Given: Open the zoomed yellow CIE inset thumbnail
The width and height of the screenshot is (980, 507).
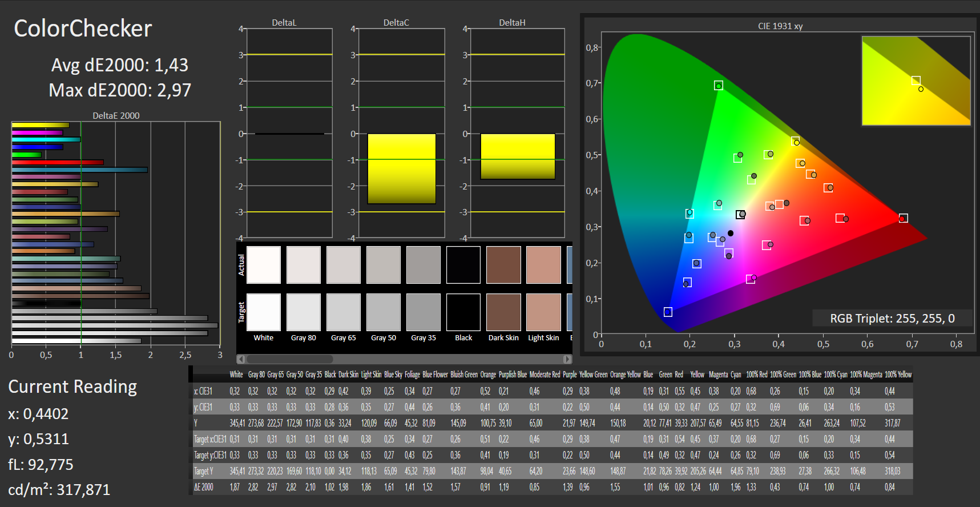Looking at the screenshot, I should click(916, 81).
